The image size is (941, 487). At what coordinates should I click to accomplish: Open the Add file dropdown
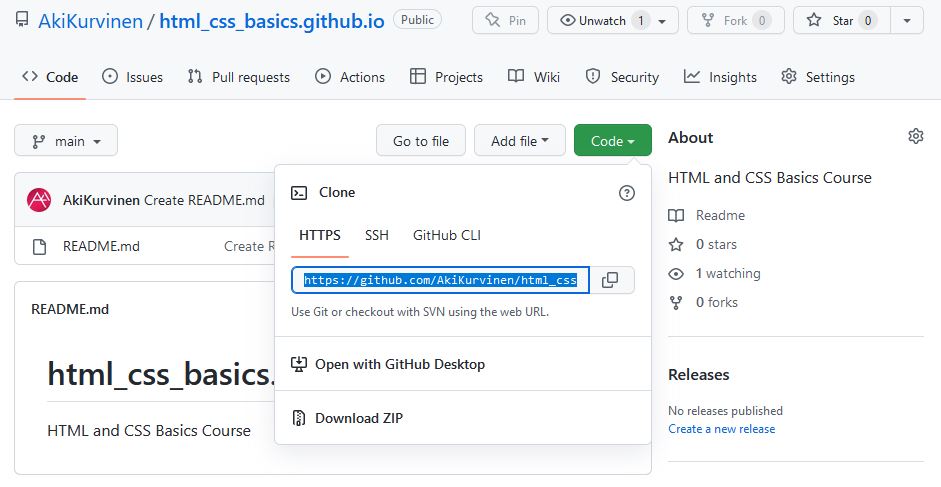point(520,141)
